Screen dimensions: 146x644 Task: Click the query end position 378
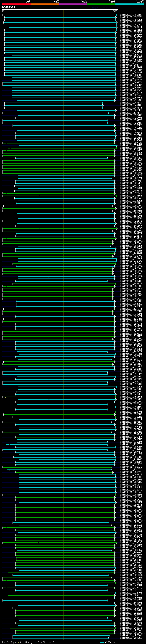coord(115,11)
